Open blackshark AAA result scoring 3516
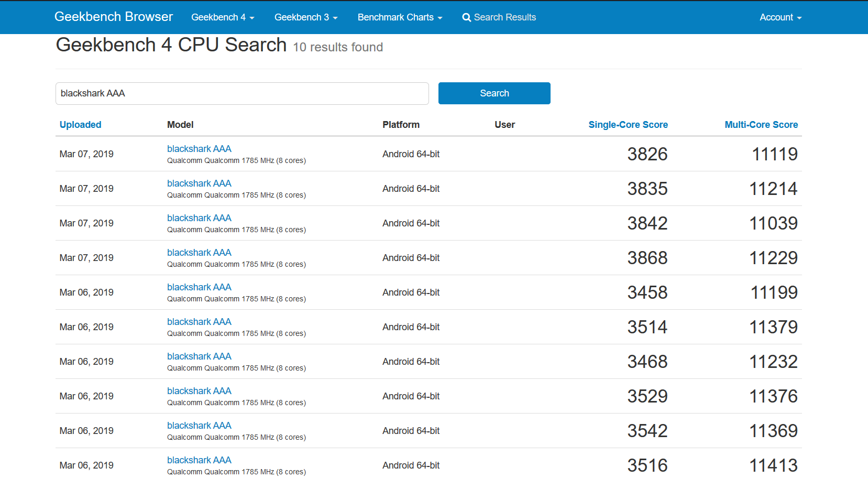Viewport: 868px width, 489px height. pos(199,460)
